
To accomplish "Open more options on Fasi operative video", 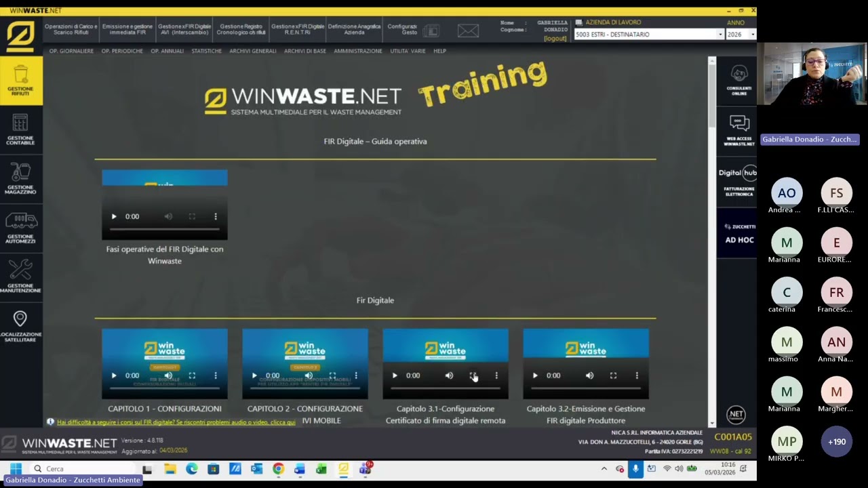I will click(216, 217).
